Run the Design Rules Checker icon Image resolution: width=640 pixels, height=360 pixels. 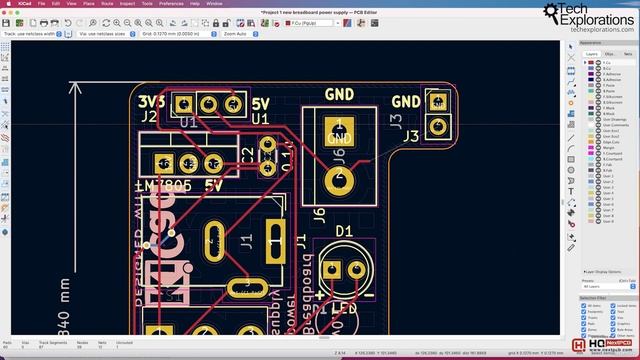[276, 23]
